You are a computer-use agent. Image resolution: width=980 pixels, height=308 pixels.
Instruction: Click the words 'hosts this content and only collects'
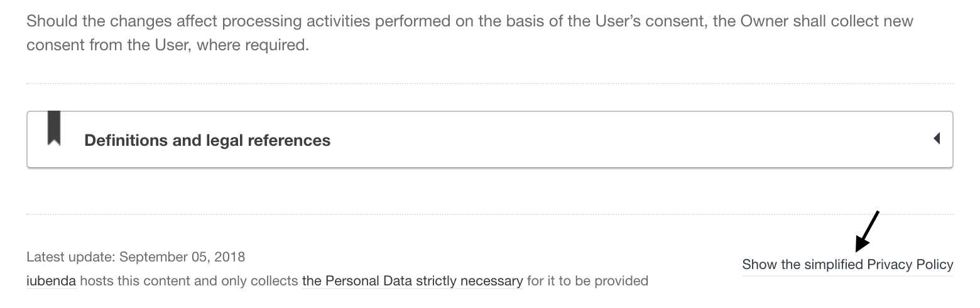(x=188, y=281)
